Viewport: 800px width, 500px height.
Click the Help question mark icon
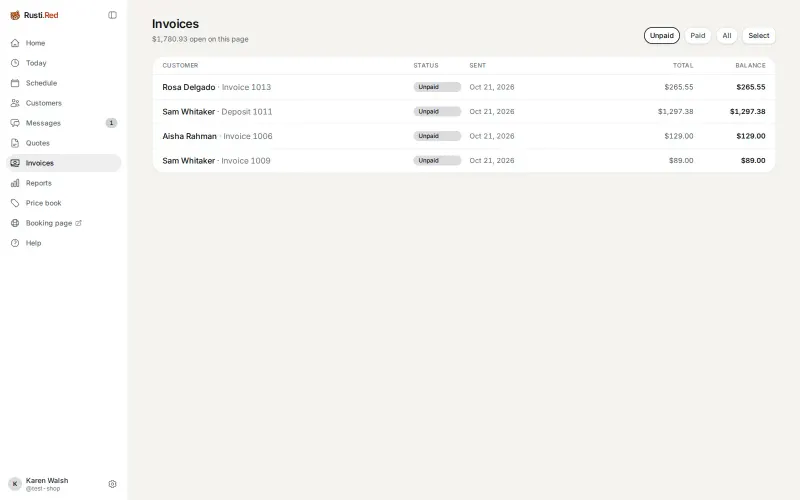pyautogui.click(x=15, y=243)
